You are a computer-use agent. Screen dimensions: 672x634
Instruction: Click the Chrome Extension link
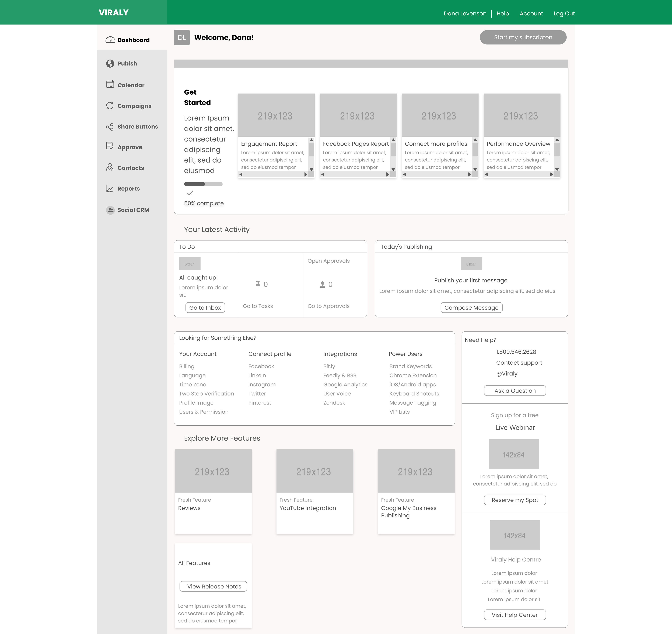point(413,375)
